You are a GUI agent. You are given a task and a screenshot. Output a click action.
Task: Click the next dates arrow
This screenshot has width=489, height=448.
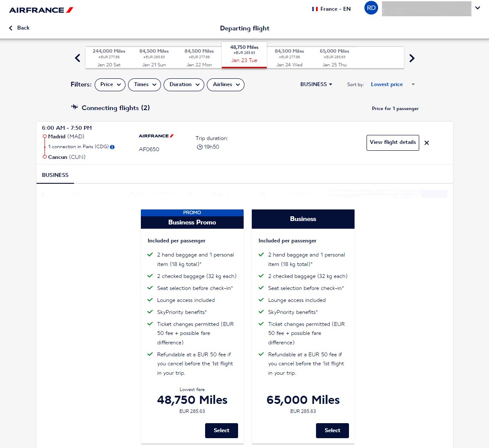pos(412,58)
